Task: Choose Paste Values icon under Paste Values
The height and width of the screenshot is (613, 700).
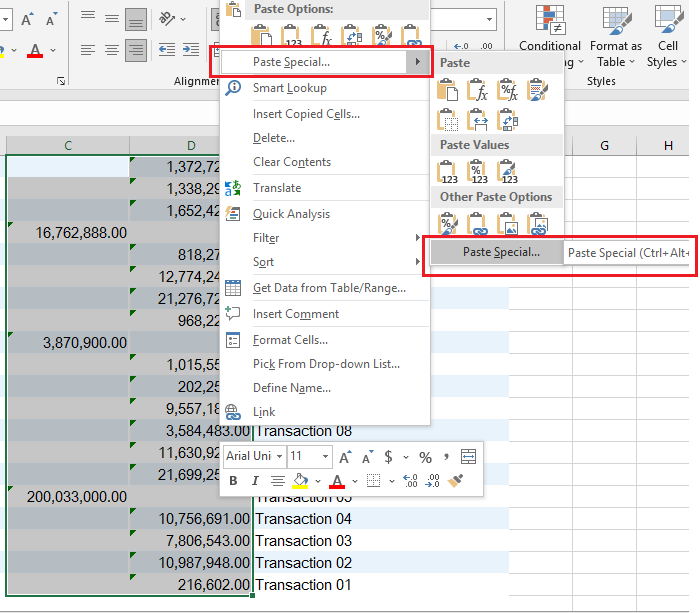Action: 450,172
